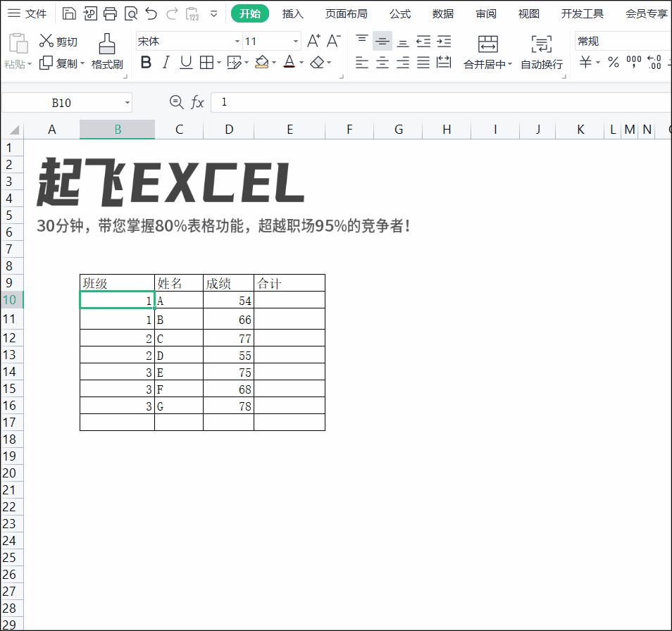The height and width of the screenshot is (631, 672).
Task: Toggle Bottom Align
Action: [x=403, y=42]
